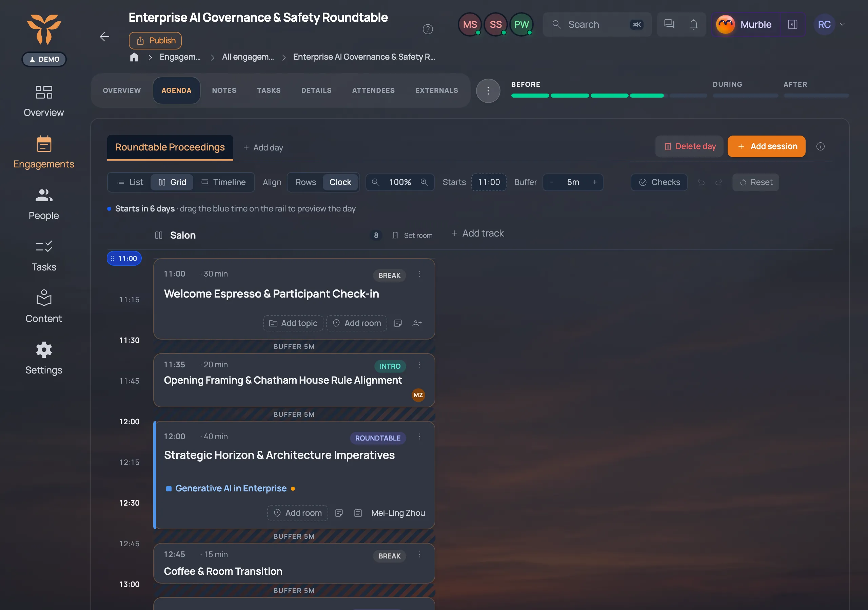Screen dimensions: 868x610
Task: Edit the Starts time field 11:00
Action: [x=489, y=182]
